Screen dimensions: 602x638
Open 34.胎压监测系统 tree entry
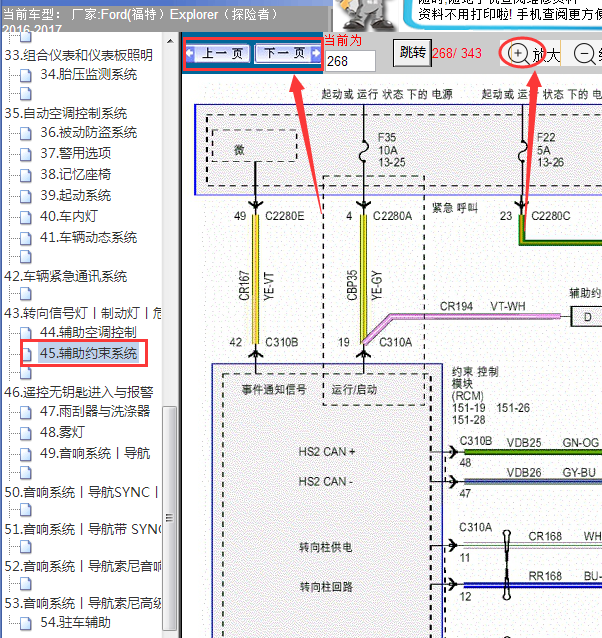click(88, 74)
